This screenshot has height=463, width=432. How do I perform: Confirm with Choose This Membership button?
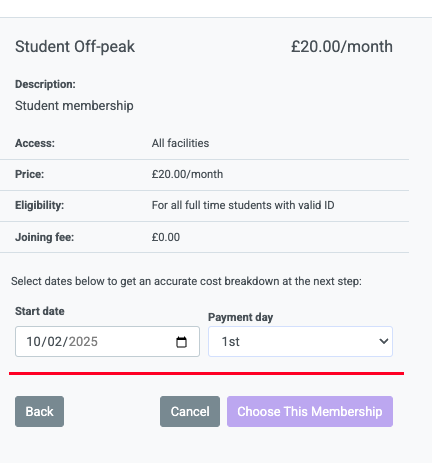pos(310,411)
